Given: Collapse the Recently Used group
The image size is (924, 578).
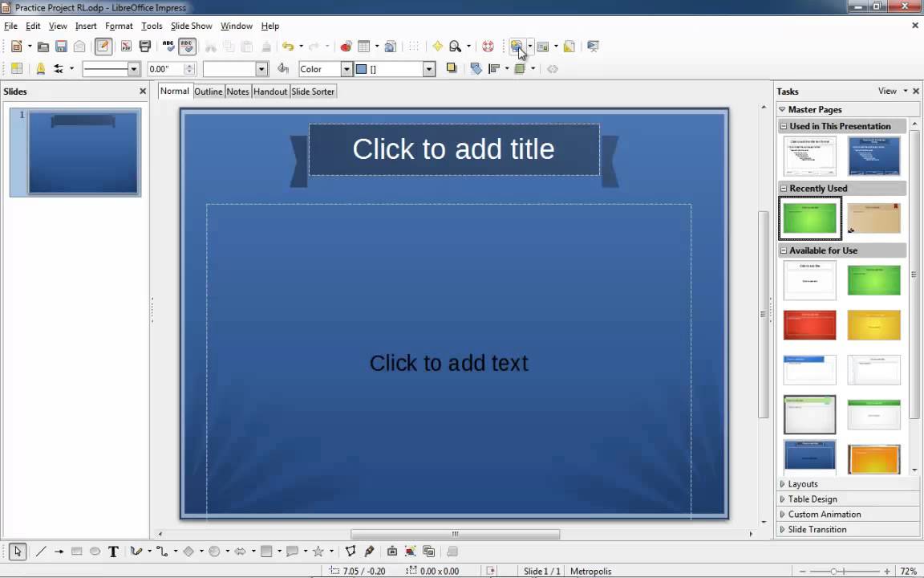Looking at the screenshot, I should [783, 188].
